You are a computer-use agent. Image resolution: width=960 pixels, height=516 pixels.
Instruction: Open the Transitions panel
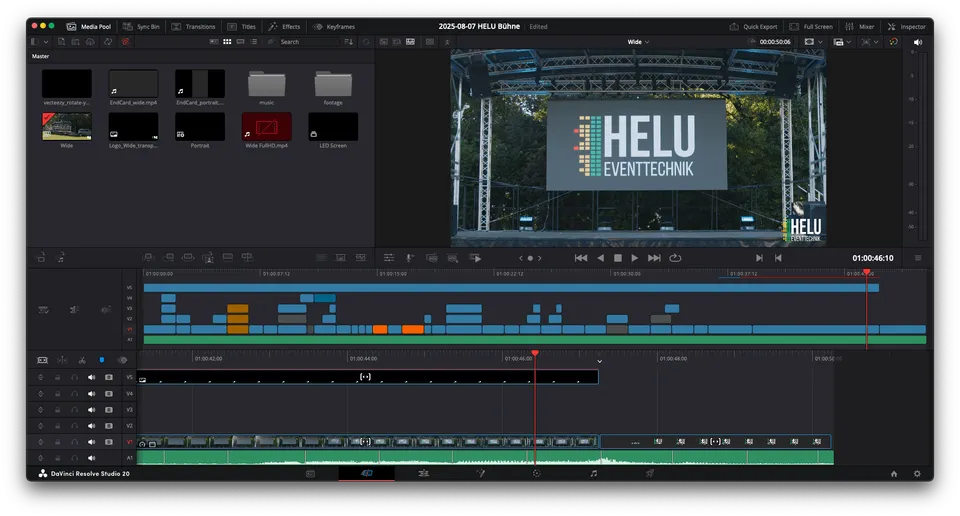[193, 26]
